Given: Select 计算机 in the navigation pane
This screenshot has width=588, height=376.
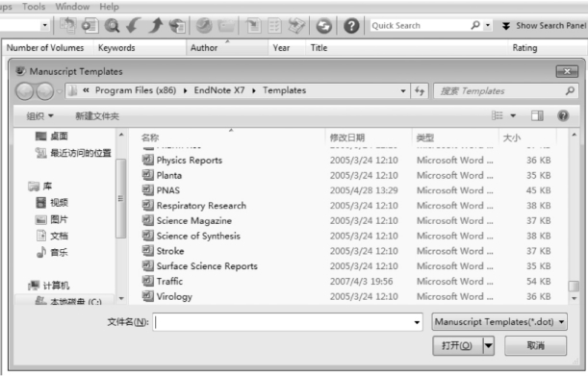Looking at the screenshot, I should 48,286.
